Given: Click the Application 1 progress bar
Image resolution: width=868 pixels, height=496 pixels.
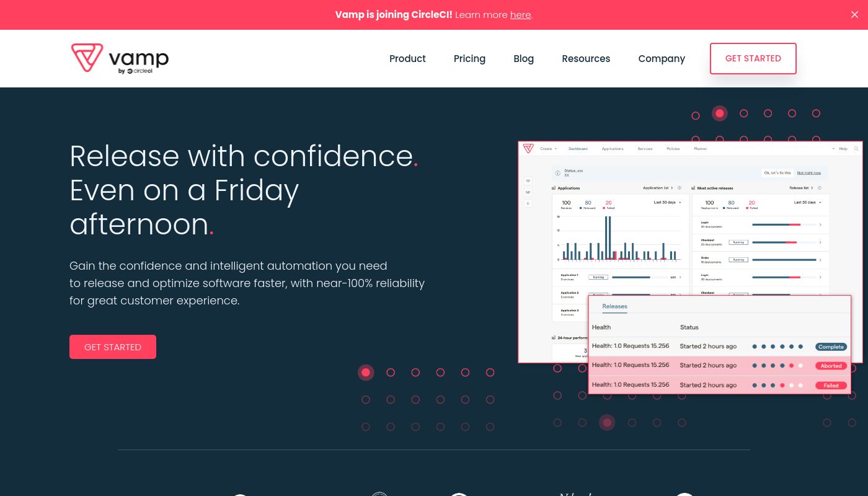Looking at the screenshot, I should coord(640,277).
